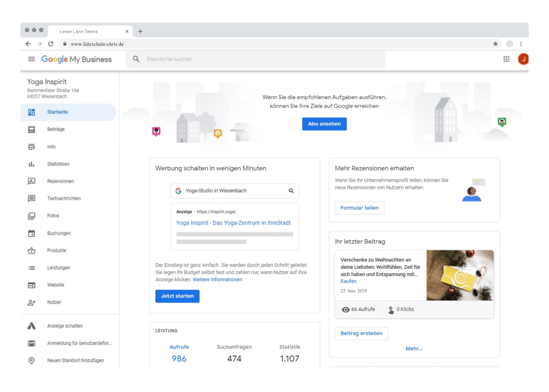Open the Google apps grid
Viewport: 549px width, 392px height.
[x=506, y=59]
